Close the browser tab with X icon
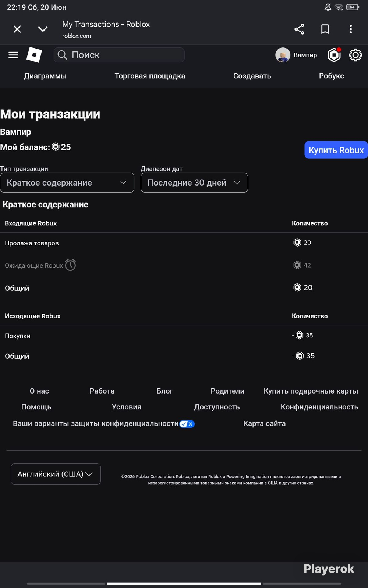Image resolution: width=368 pixels, height=588 pixels. click(x=17, y=29)
